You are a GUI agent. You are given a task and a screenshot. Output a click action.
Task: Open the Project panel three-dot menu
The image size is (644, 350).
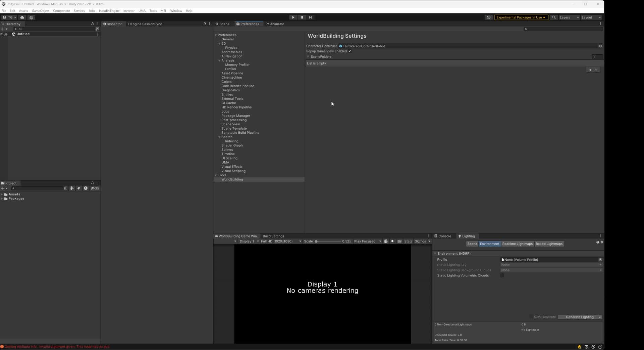(97, 183)
